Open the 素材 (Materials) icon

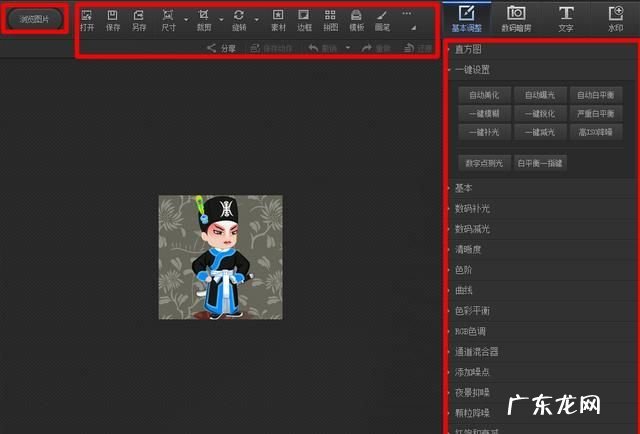point(278,19)
